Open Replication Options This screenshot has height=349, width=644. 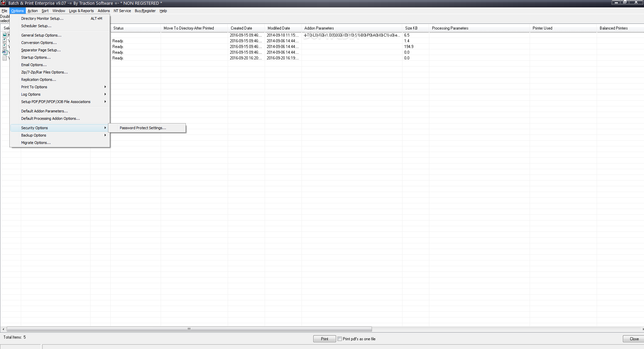pos(60,80)
